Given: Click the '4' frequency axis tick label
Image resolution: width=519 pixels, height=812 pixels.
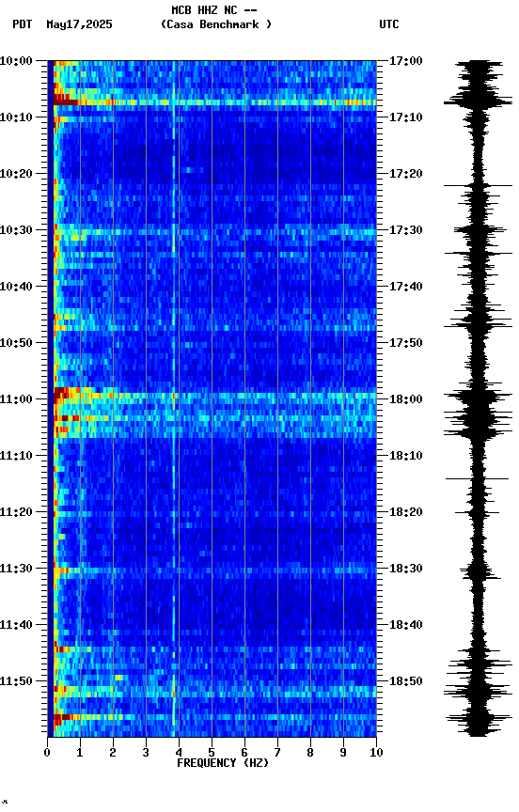Looking at the screenshot, I should [x=179, y=753].
